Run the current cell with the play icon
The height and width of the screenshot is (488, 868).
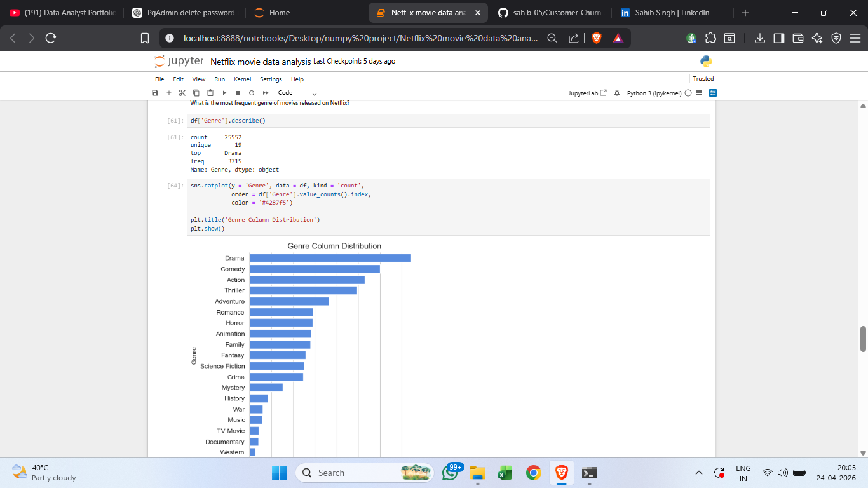[x=224, y=93]
